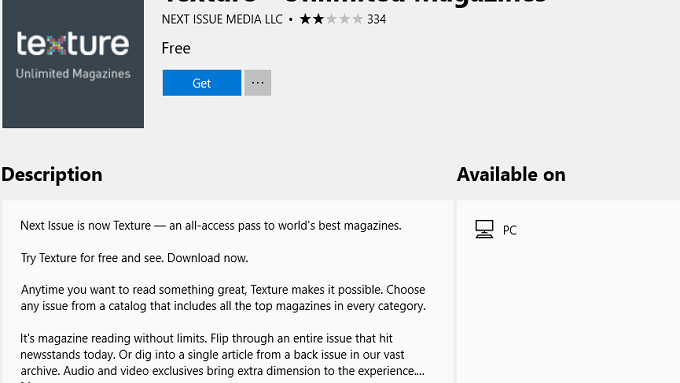
Task: Click the Description heading
Action: (52, 174)
